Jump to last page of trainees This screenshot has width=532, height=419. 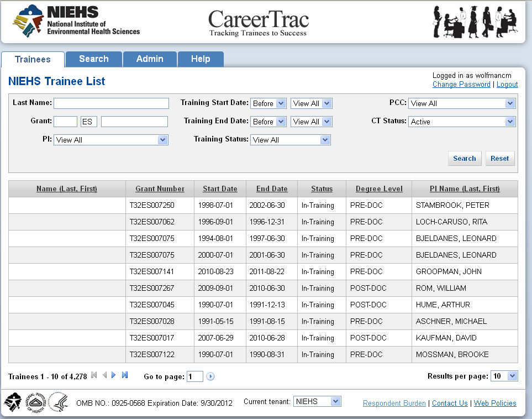point(125,375)
